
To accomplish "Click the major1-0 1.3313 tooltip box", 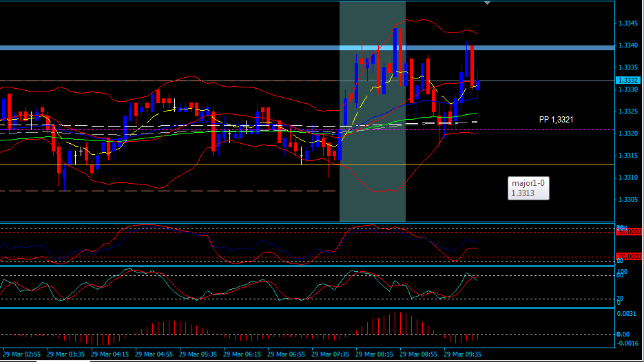I will (x=528, y=189).
